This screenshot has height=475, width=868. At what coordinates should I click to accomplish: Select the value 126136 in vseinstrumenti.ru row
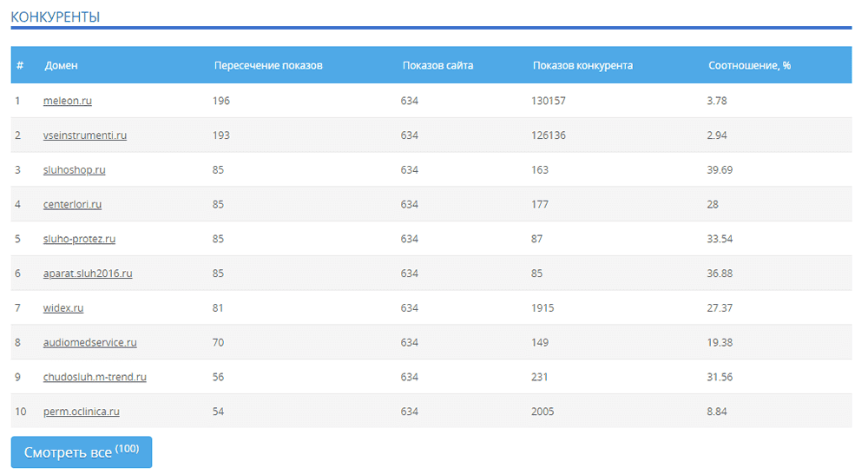(548, 135)
